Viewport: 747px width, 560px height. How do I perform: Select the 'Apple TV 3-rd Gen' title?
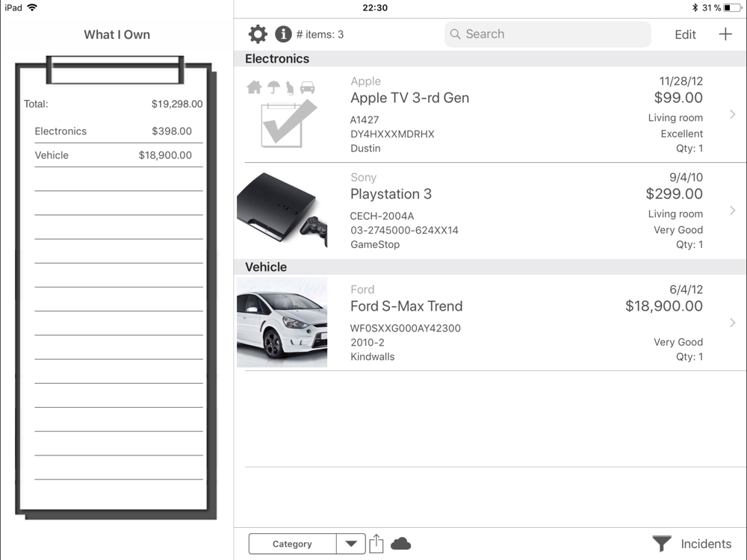(409, 98)
